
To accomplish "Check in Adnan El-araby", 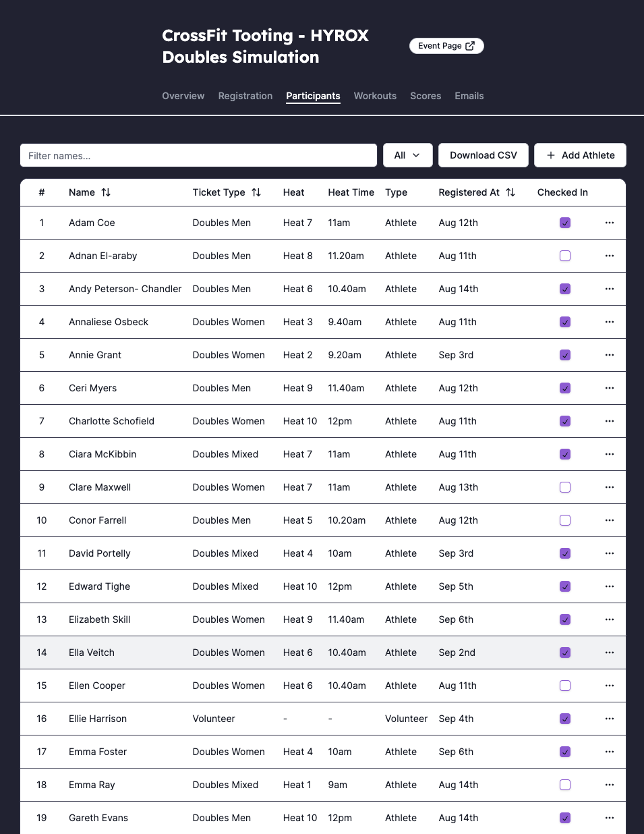I will coord(565,256).
